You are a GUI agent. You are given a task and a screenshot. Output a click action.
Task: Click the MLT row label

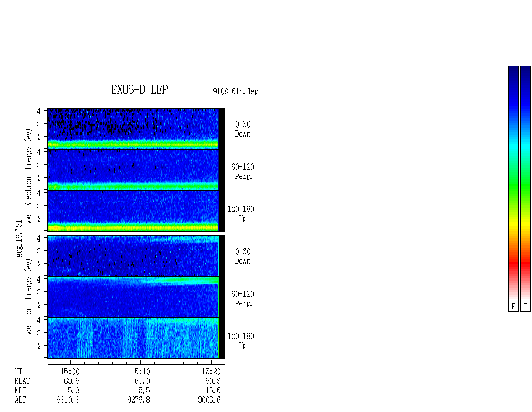coord(20,391)
